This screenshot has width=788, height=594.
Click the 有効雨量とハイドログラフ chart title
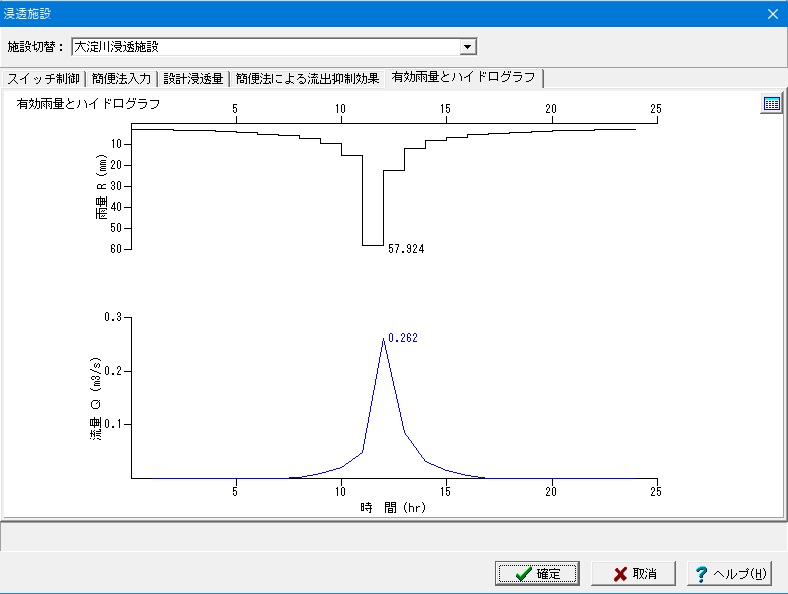(88, 104)
